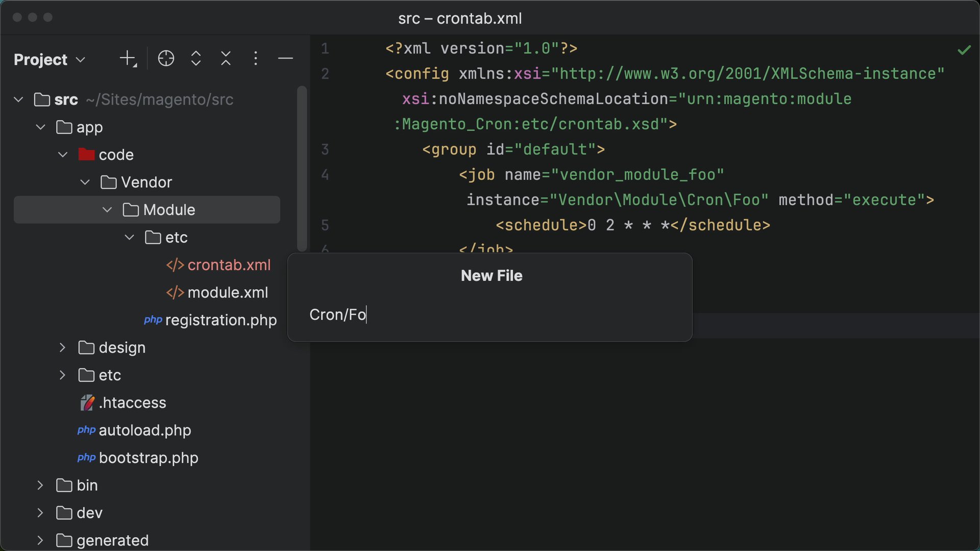Click the new file plus icon

click(x=128, y=59)
